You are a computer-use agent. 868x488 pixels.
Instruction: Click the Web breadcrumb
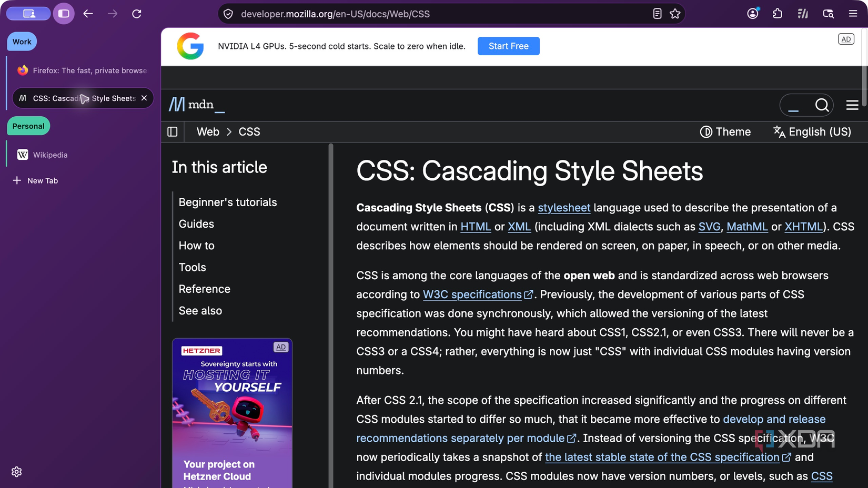[208, 132]
